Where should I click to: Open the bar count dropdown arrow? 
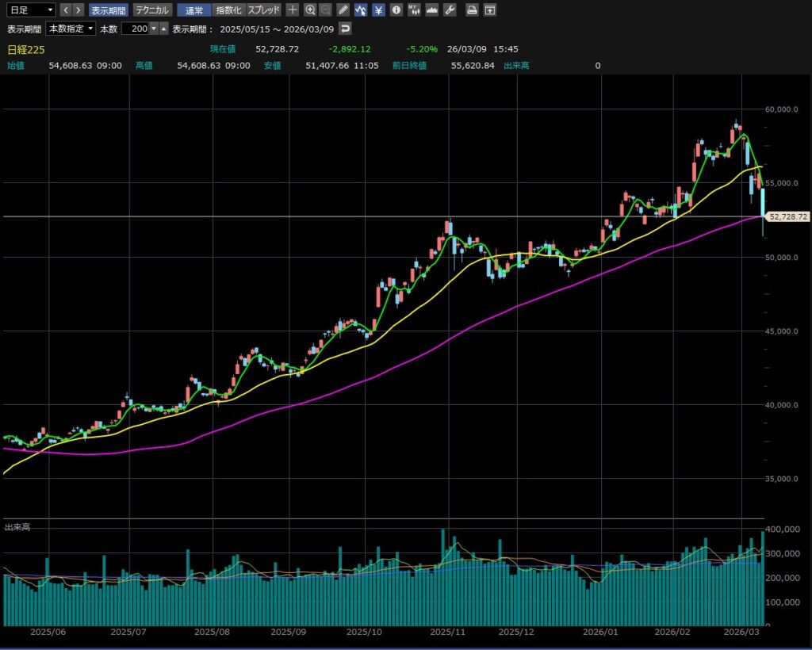(x=154, y=29)
